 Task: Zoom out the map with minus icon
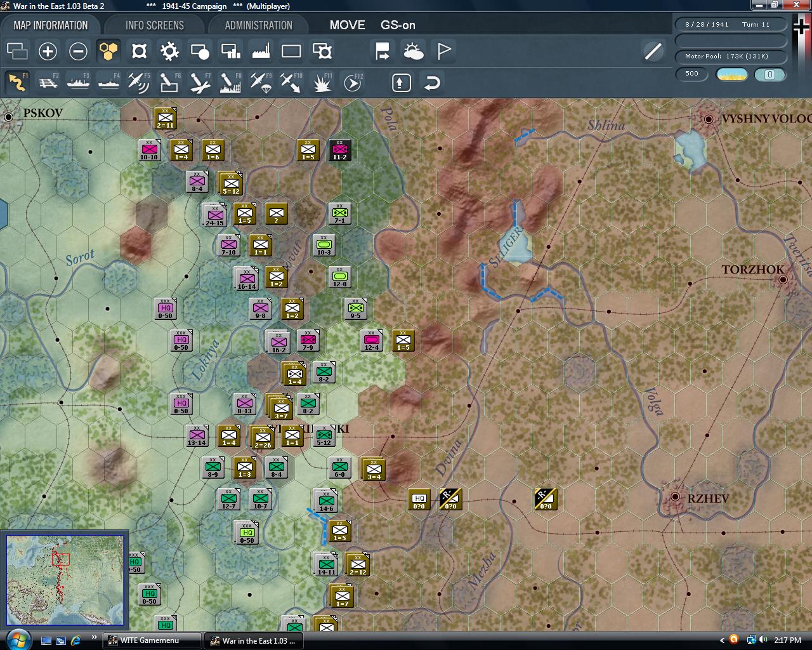point(78,51)
